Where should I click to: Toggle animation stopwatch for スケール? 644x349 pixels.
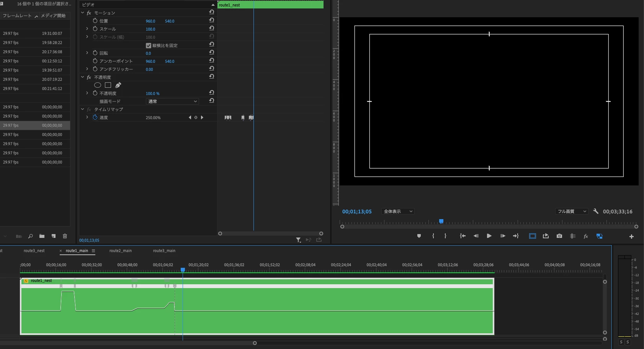click(x=95, y=29)
